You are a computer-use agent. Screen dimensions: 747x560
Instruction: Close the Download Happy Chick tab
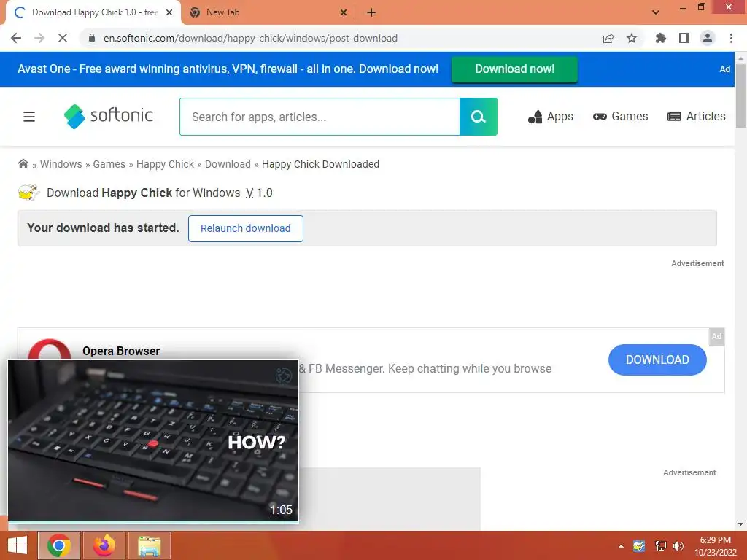[169, 12]
